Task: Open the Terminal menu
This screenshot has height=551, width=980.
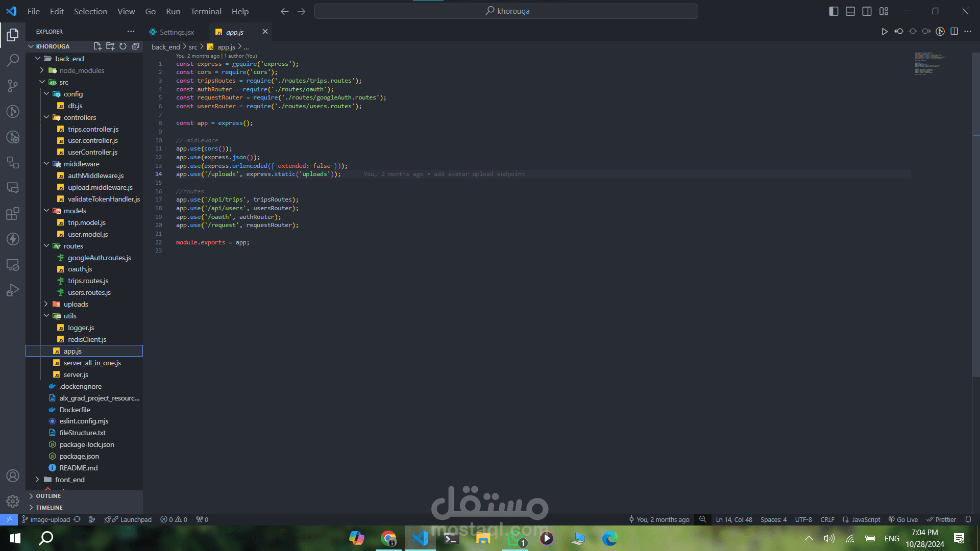Action: tap(206, 11)
